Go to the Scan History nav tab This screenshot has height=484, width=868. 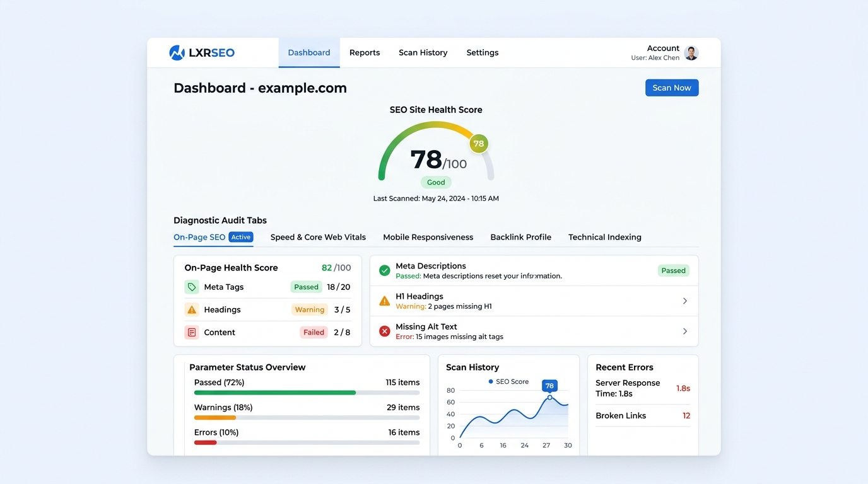coord(423,53)
